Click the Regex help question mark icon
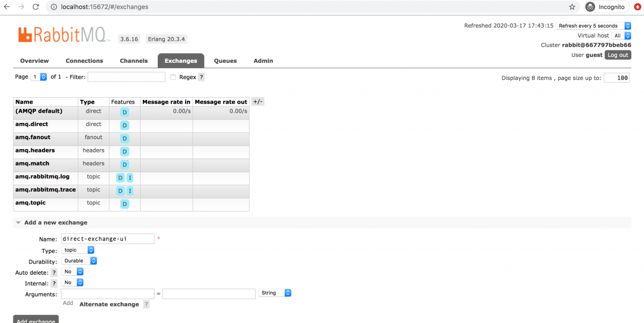The height and width of the screenshot is (323, 644). (x=201, y=77)
